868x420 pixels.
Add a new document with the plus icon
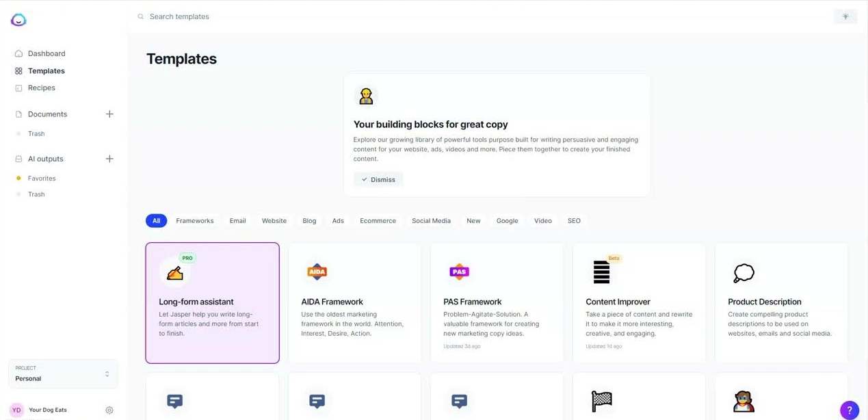109,114
